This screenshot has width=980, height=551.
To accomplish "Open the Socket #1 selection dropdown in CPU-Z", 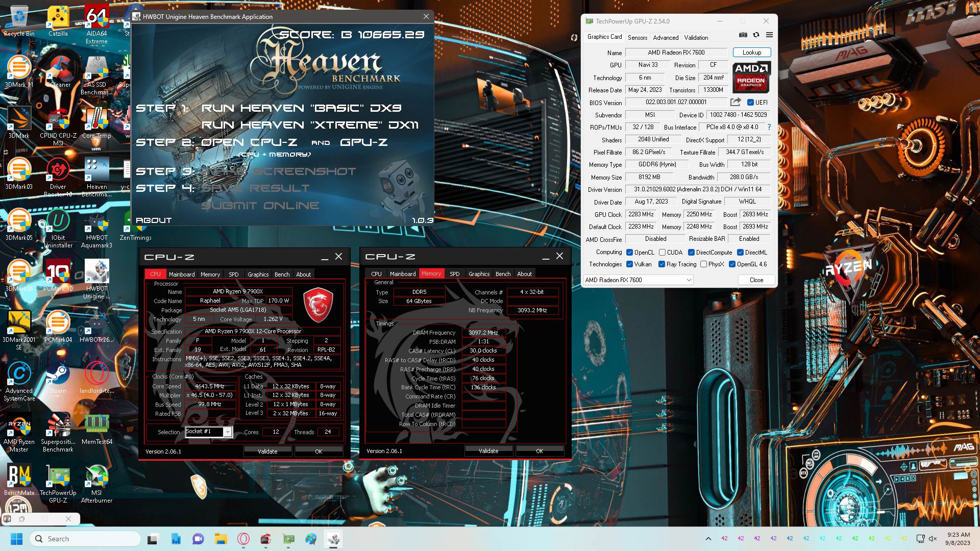I will point(209,432).
